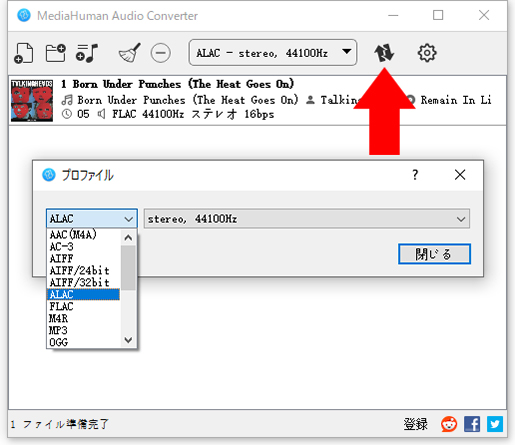Click the help question mark in profile dialog
The image size is (515, 445).
click(415, 175)
